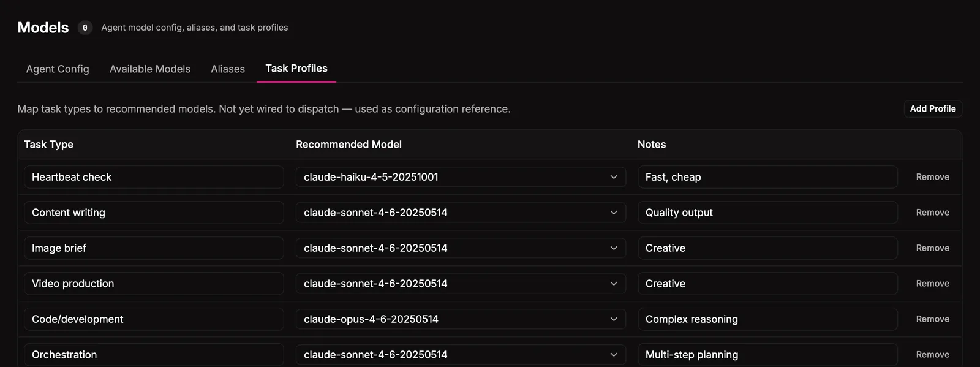Remove the Code/development profile

tap(933, 319)
